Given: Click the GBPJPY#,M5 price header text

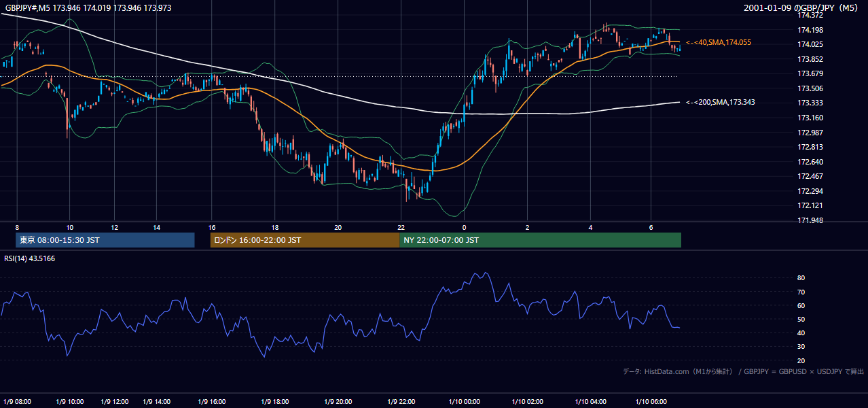Looking at the screenshot, I should click(88, 7).
